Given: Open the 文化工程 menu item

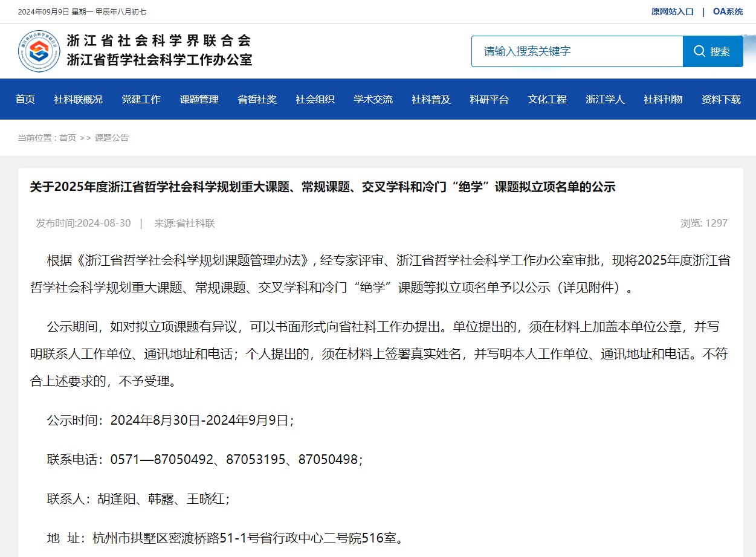Looking at the screenshot, I should tap(547, 100).
